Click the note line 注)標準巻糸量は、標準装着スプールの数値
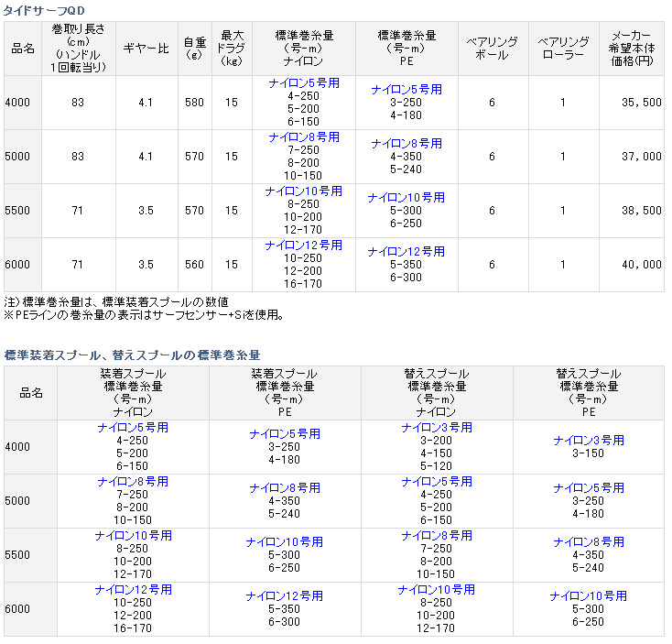The height and width of the screenshot is (644, 672). click(x=116, y=302)
